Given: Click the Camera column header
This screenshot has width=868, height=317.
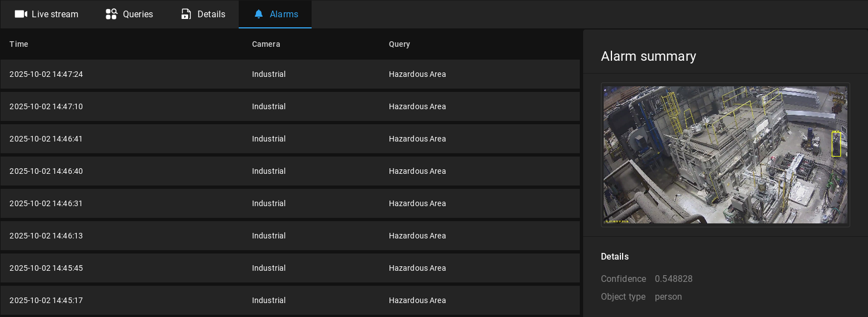Looking at the screenshot, I should 266,44.
